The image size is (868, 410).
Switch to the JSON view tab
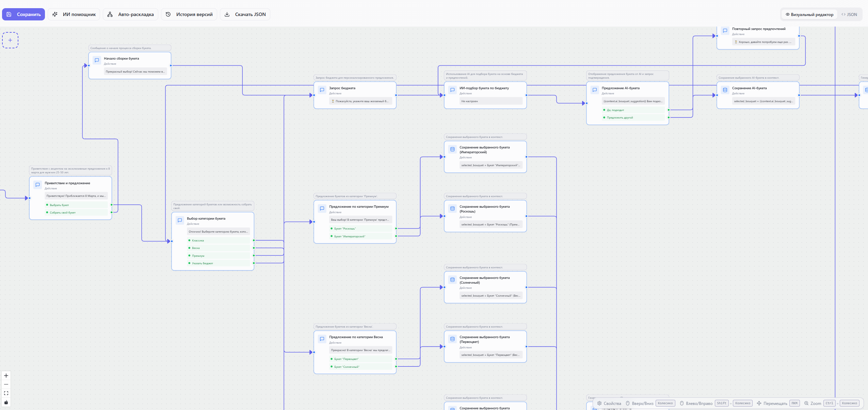pos(849,15)
